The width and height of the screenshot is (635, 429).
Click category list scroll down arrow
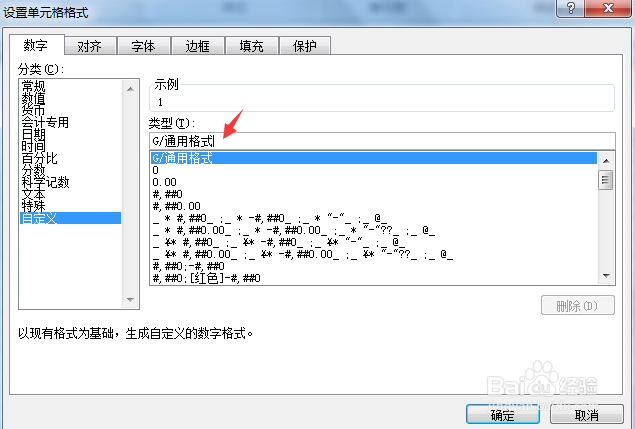(130, 300)
